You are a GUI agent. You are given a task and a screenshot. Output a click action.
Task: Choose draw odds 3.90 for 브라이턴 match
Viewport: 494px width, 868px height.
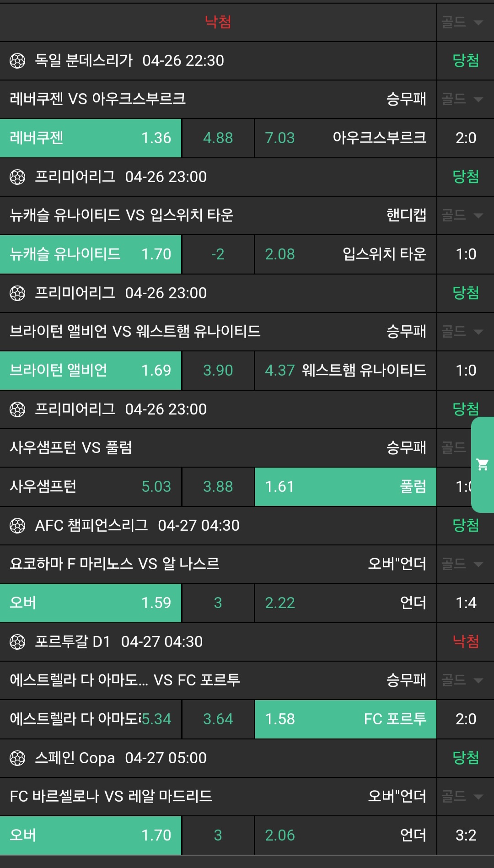coord(218,370)
